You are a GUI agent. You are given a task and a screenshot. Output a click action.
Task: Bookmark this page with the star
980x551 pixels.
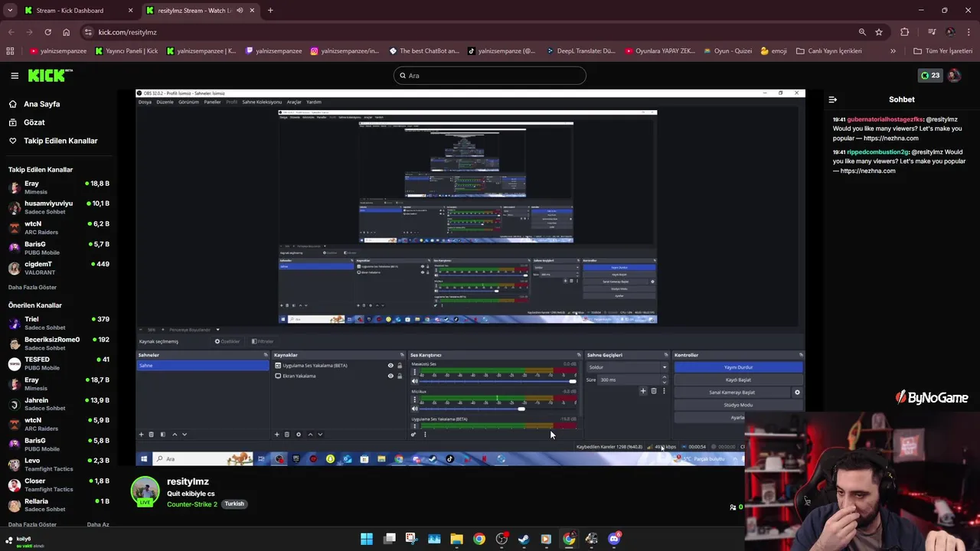[879, 32]
